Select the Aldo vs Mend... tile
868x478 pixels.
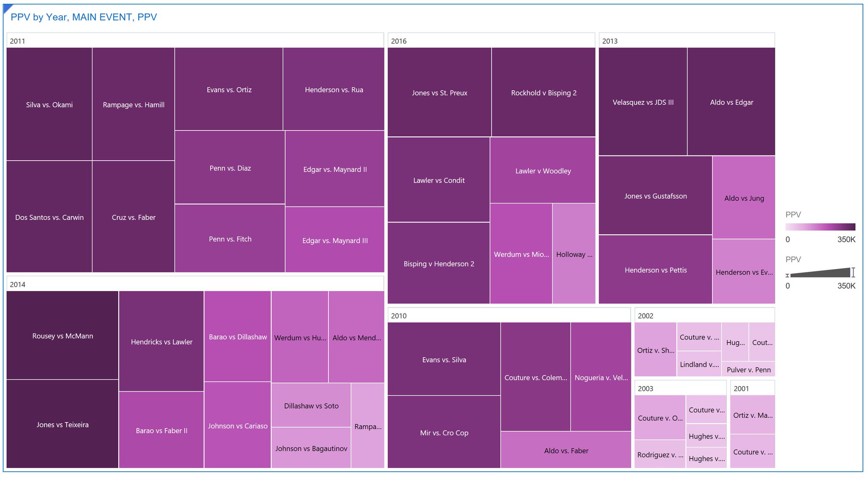(356, 337)
